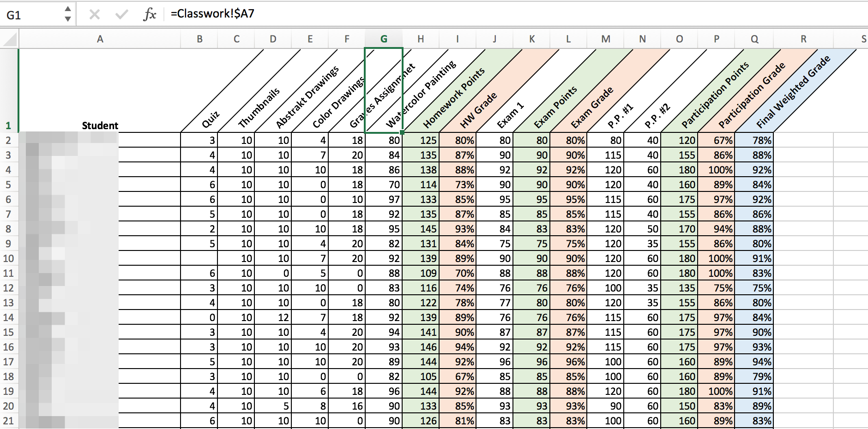Click the HW Grade header

(478, 110)
